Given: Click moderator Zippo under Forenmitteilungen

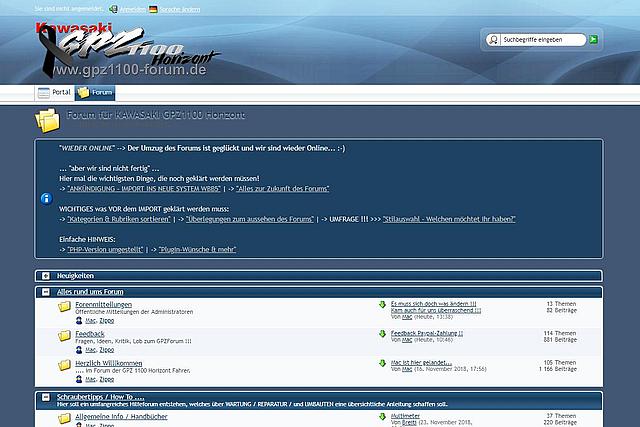Looking at the screenshot, I should click(107, 321).
